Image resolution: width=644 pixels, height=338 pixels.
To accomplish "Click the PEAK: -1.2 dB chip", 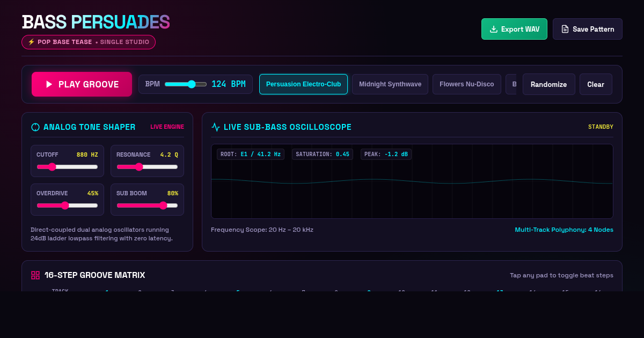I will pyautogui.click(x=386, y=154).
